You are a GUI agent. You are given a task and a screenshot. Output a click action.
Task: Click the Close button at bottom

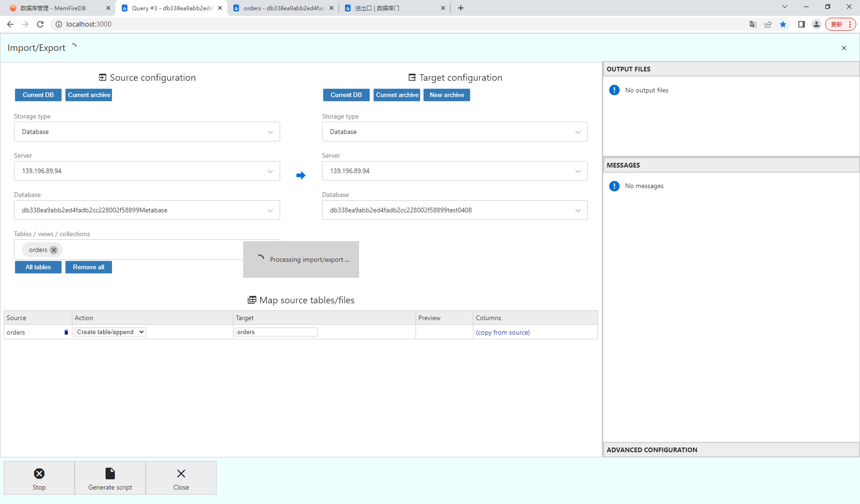pyautogui.click(x=181, y=478)
